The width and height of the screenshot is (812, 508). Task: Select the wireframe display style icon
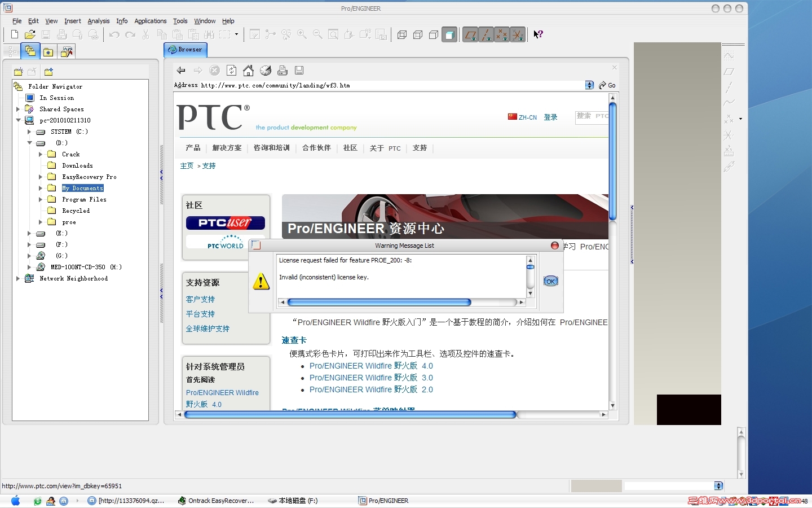click(x=402, y=34)
